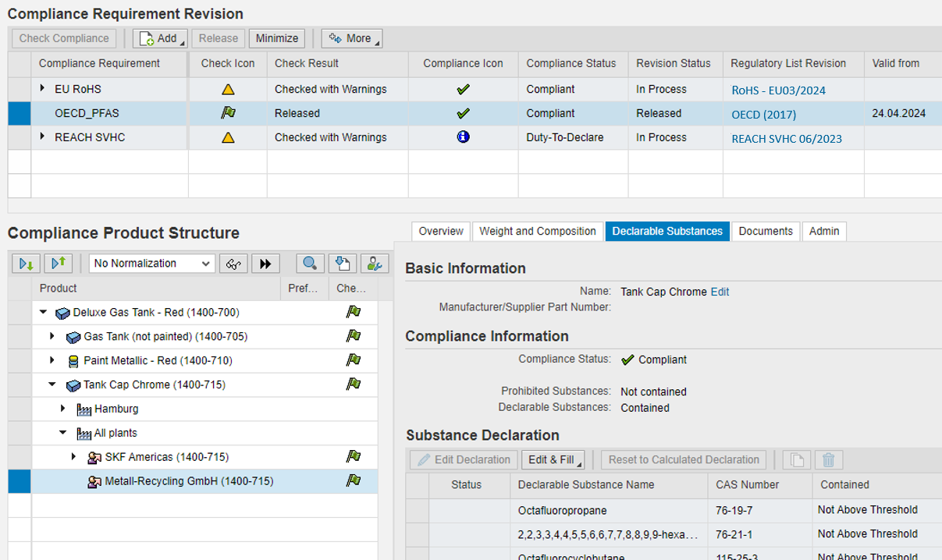The image size is (942, 560).
Task: Select the row header of EU RoHS row
Action: click(20, 89)
